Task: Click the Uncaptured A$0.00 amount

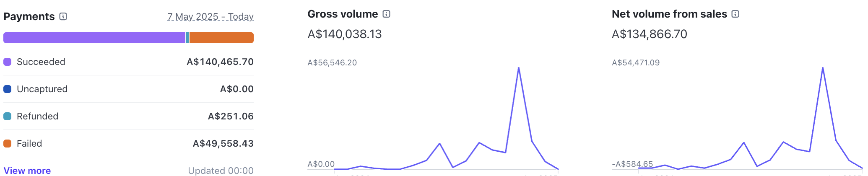Action: 236,89
